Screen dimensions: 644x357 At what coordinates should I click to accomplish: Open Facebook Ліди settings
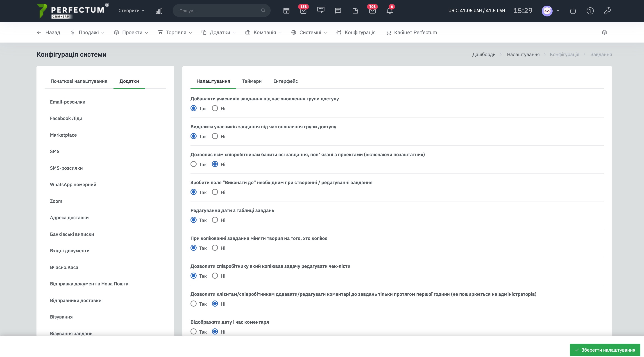(x=66, y=118)
